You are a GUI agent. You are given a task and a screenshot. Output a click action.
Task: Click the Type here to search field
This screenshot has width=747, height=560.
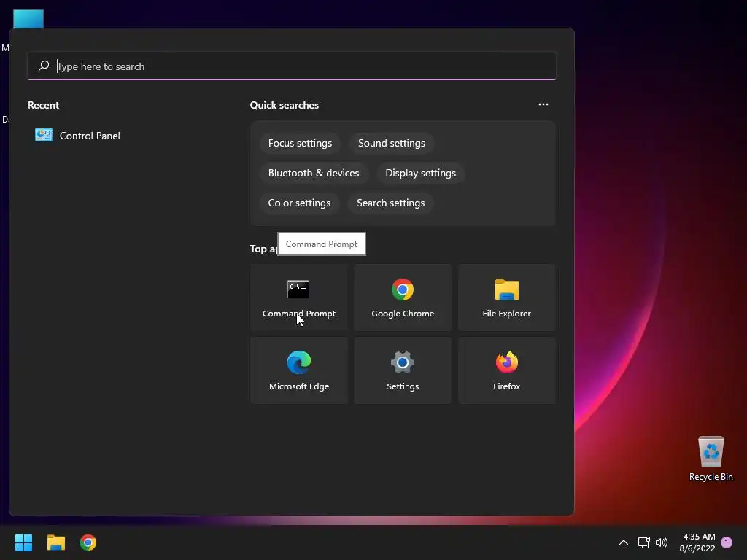[292, 66]
